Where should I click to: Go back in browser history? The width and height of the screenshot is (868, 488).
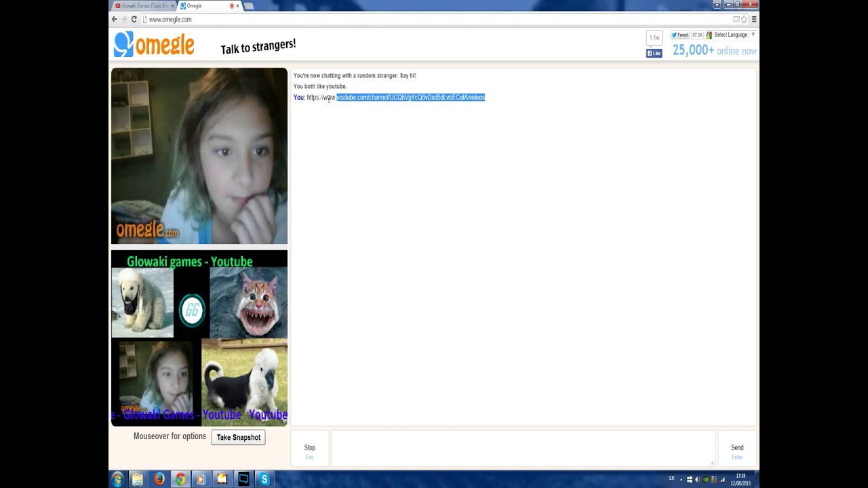[x=115, y=19]
